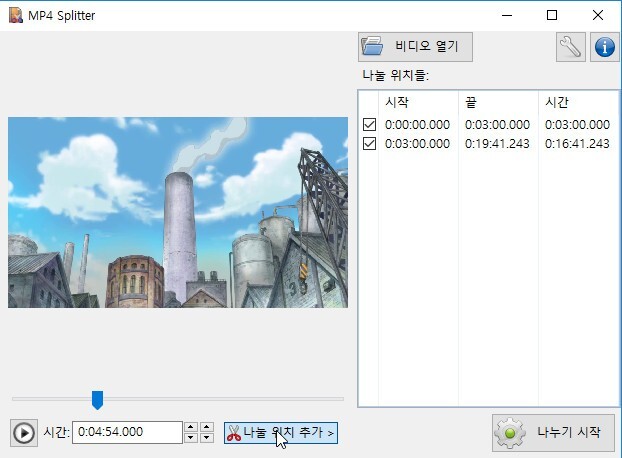The width and height of the screenshot is (622, 458).
Task: Decrease time with second spinner down arrow
Action: pos(207,438)
